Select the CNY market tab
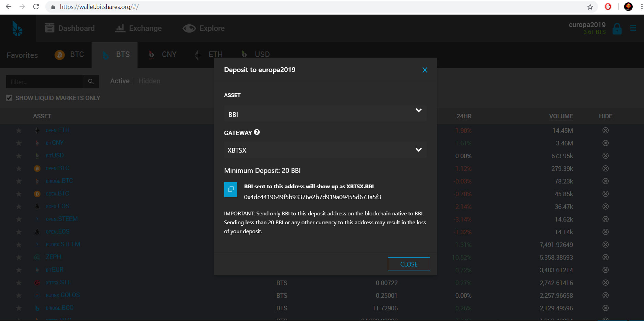The width and height of the screenshot is (644, 321). tap(162, 55)
